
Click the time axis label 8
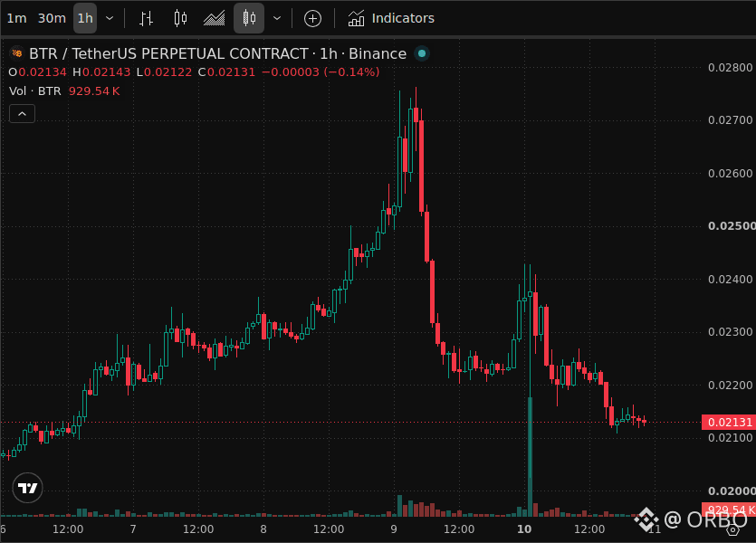point(263,529)
